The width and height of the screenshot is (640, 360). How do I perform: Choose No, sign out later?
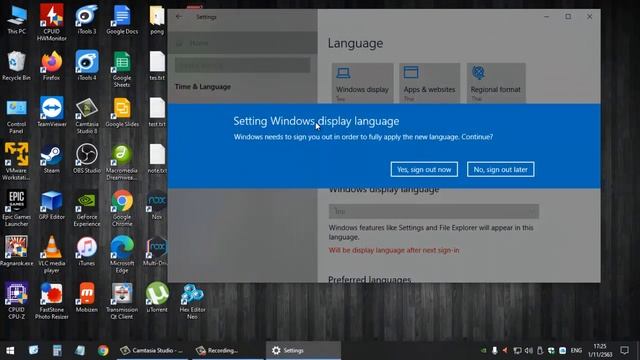500,169
